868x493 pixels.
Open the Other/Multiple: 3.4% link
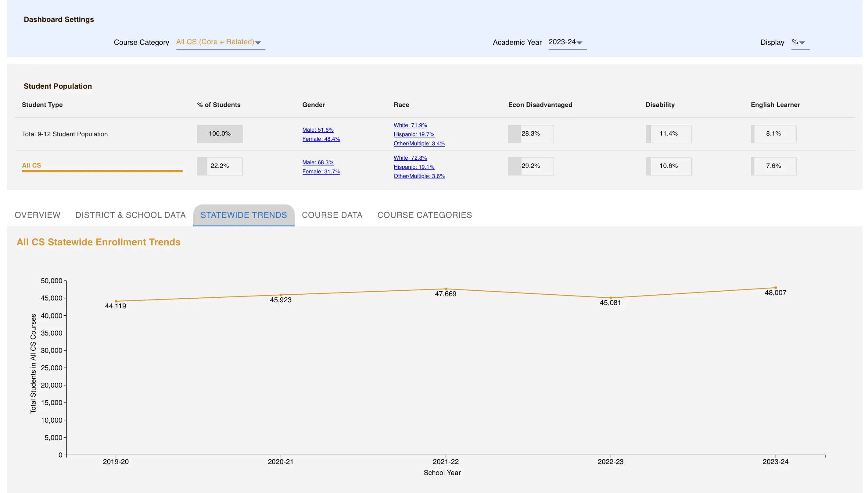tap(419, 143)
